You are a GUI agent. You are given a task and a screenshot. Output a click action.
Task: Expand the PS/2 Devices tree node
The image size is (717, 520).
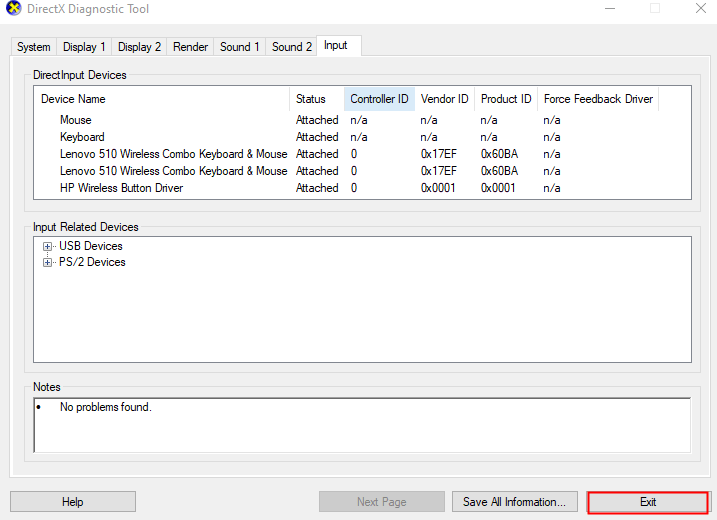tap(47, 262)
